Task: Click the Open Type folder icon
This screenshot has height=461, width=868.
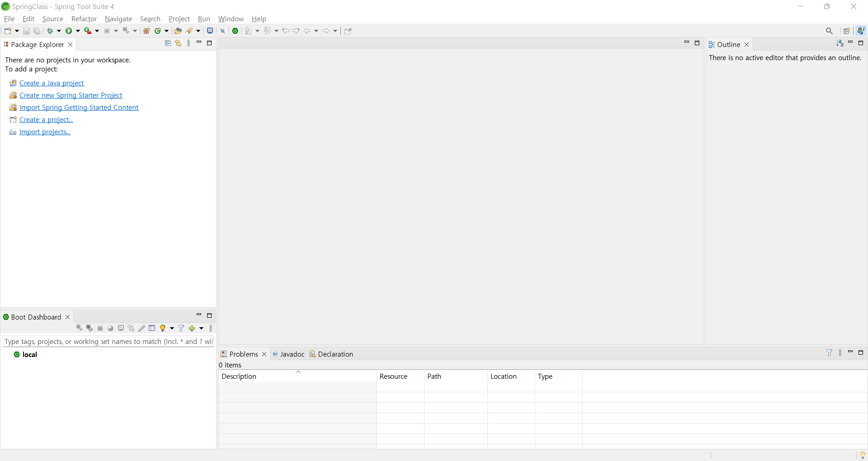Action: (x=178, y=31)
